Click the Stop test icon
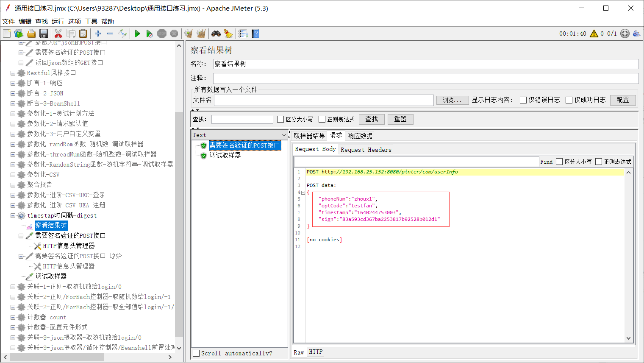The image size is (644, 363). coord(162,34)
